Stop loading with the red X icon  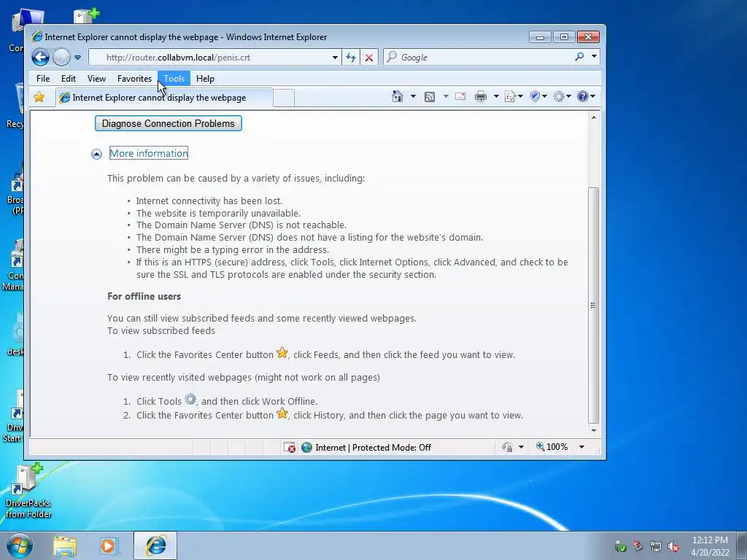point(368,58)
